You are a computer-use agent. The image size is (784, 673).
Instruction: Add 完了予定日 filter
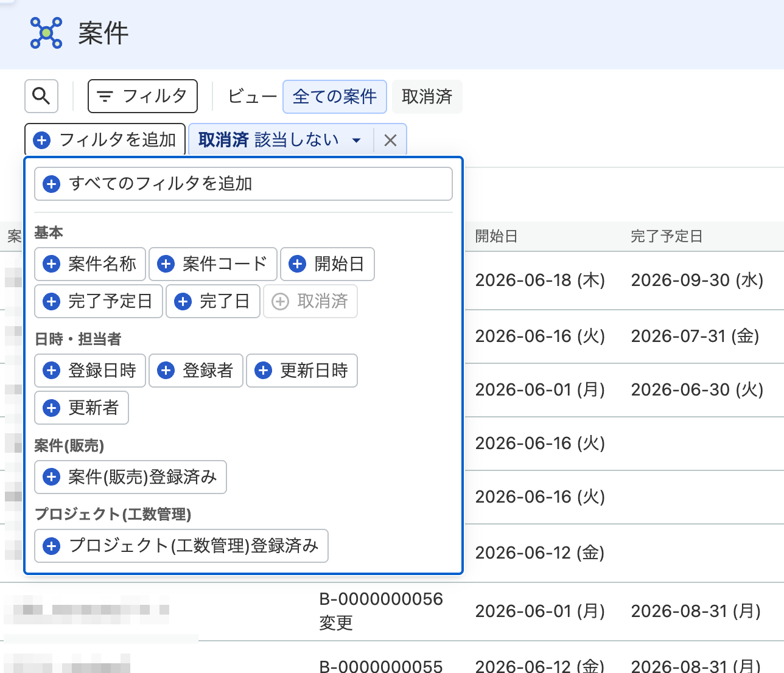pyautogui.click(x=99, y=301)
